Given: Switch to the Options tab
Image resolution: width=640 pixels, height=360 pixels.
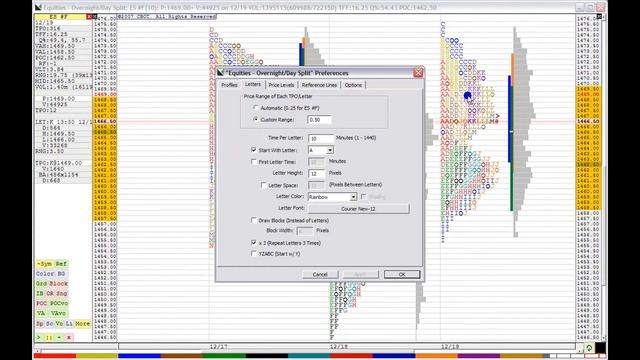Looking at the screenshot, I should [353, 85].
